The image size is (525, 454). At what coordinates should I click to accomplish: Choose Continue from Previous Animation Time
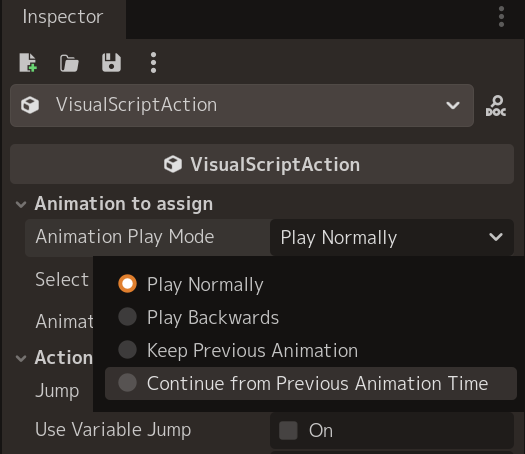tap(311, 383)
